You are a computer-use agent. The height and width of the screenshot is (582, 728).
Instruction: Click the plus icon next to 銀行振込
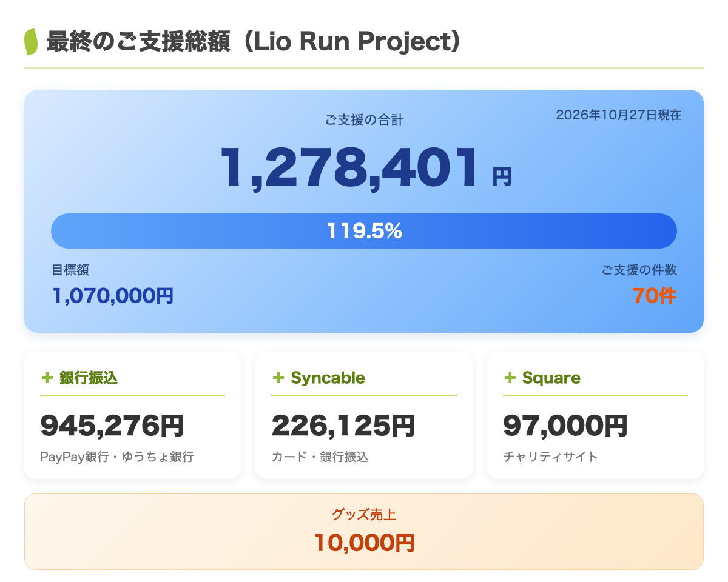tap(47, 378)
